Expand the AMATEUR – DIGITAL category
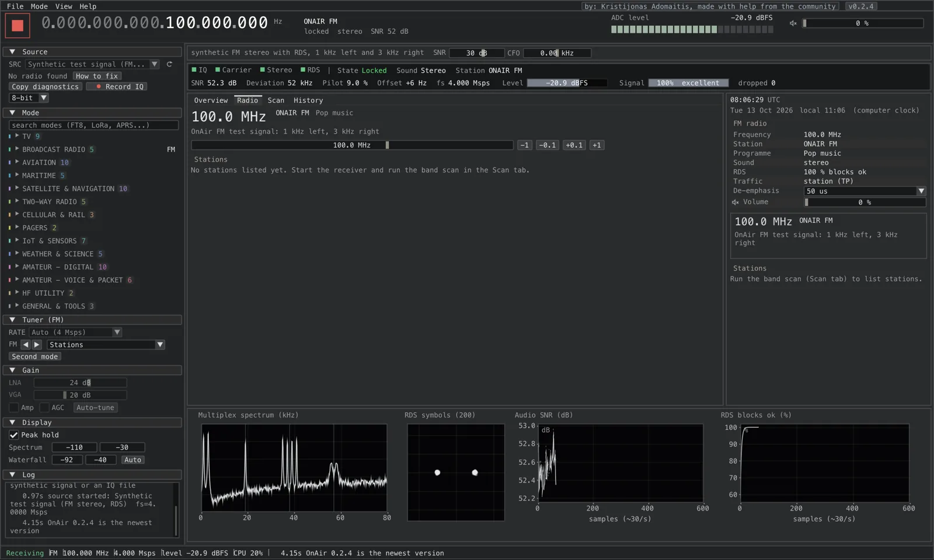 [17, 267]
